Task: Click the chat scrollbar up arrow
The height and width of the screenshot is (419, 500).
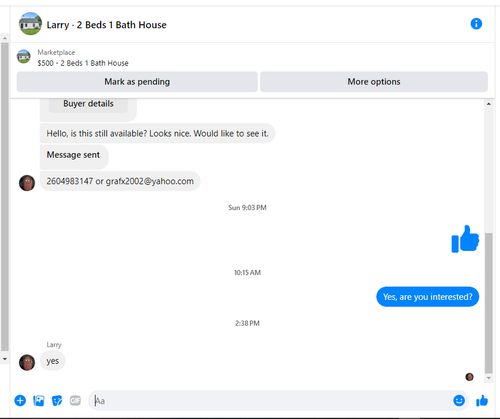Action: click(489, 104)
